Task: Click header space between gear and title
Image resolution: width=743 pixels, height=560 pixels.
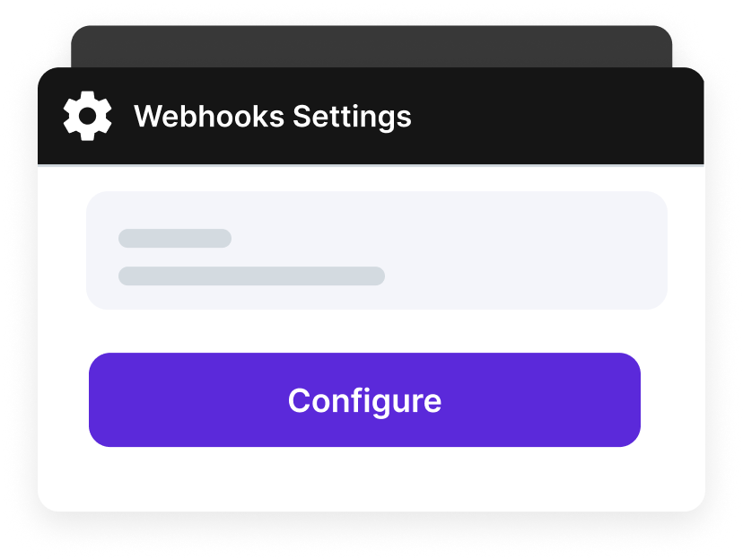Action: 123,117
